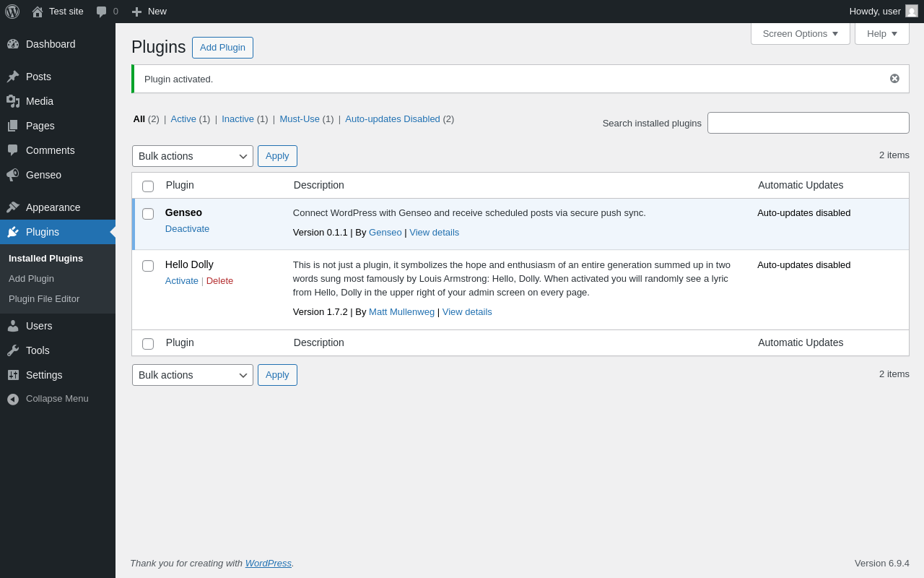This screenshot has height=578, width=924.
Task: Check the Genseo plugin checkbox
Action: point(148,214)
